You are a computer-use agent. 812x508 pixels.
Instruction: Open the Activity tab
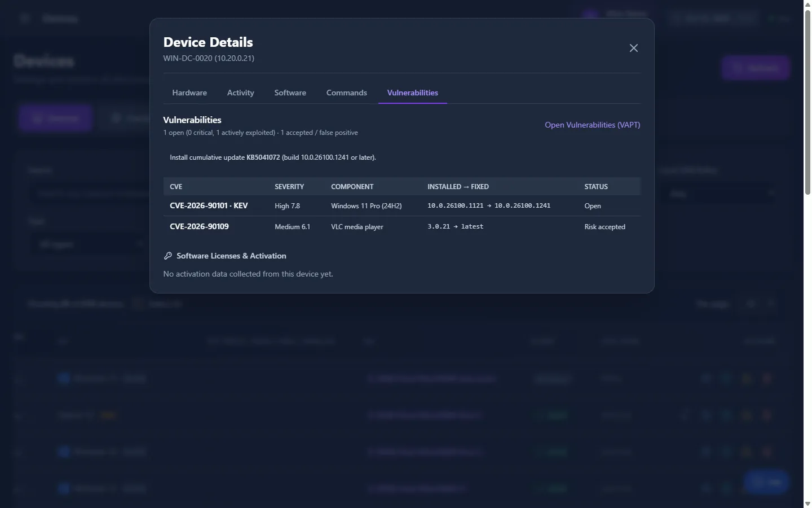241,93
